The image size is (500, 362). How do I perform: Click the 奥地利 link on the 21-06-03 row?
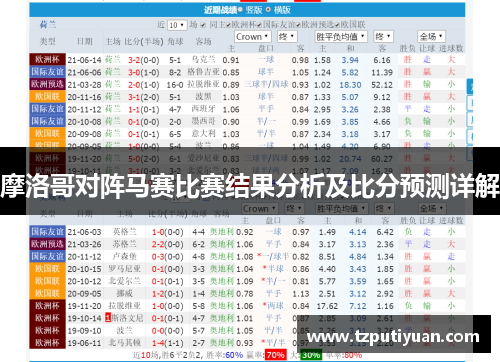[222, 232]
